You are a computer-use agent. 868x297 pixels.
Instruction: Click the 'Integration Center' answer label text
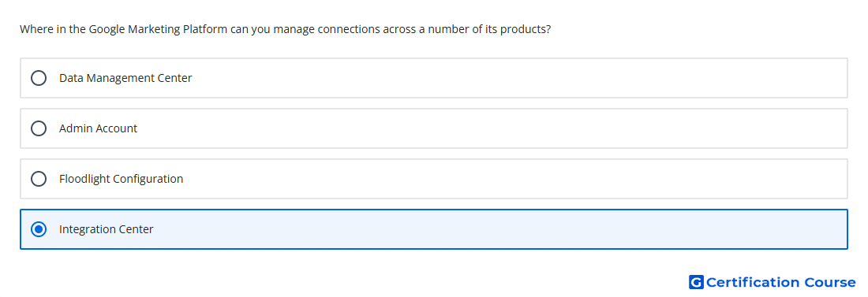point(107,229)
